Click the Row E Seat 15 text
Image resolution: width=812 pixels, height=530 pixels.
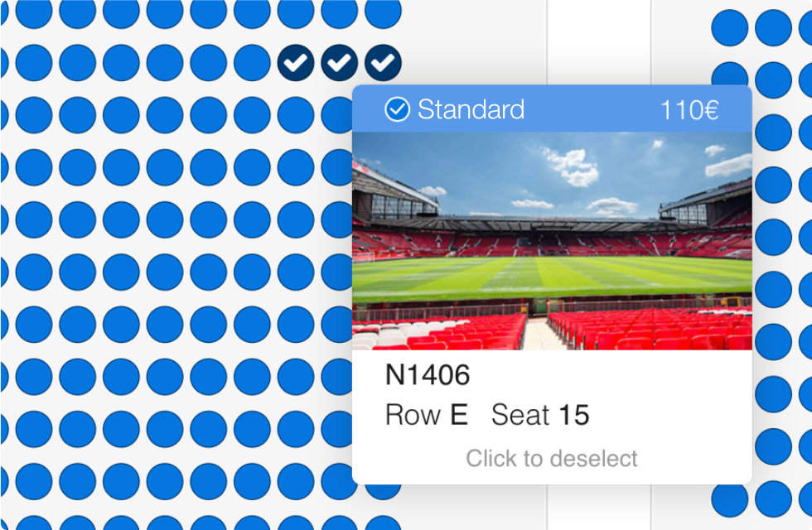tap(487, 415)
